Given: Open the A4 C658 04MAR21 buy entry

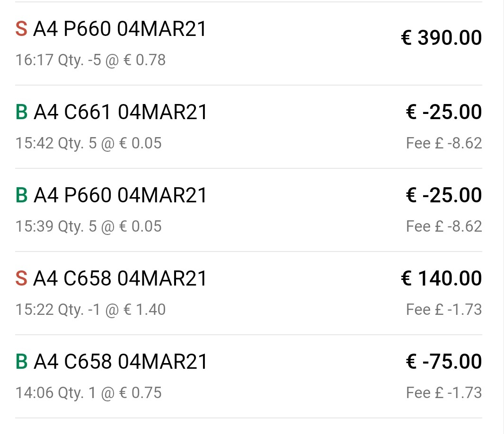Looking at the screenshot, I should click(121, 362).
